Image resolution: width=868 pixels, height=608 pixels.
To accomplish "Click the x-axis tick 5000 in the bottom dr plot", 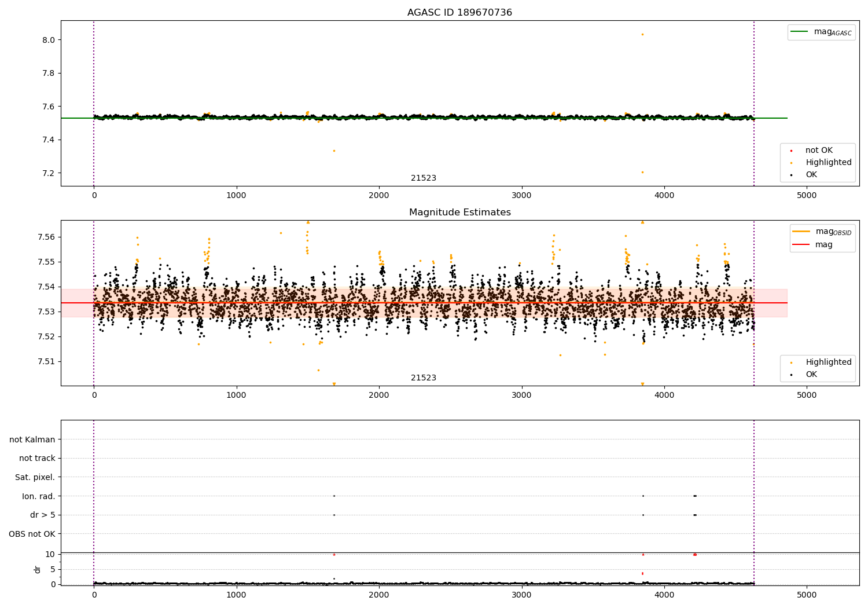I will coord(807,595).
